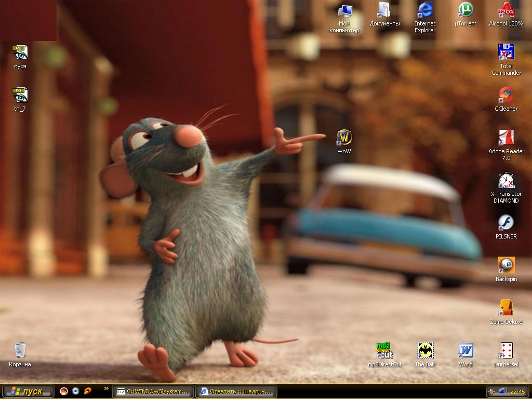This screenshot has height=399, width=532.
Task: Expand the Quick Launch overflow chevron
Action: (107, 389)
